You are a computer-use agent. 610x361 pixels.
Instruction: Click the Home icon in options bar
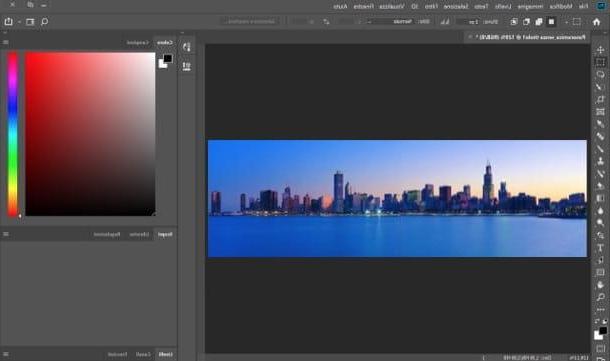[596, 22]
